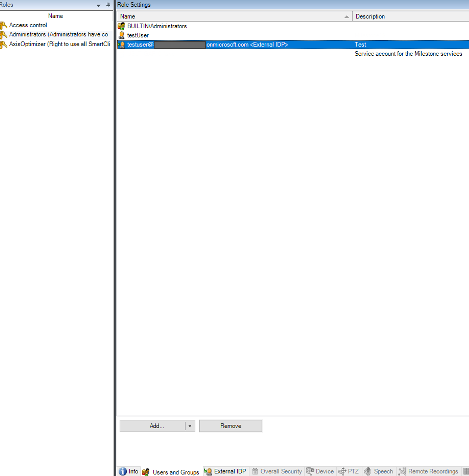Switch to the External IDP tab
Screen dimensions: 469x476
pos(230,471)
